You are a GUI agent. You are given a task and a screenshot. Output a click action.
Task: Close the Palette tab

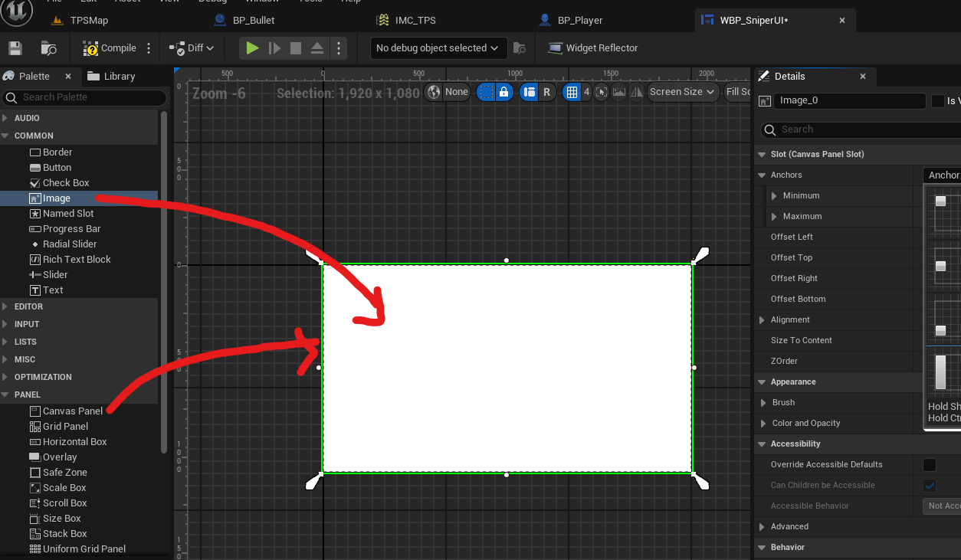coord(68,77)
